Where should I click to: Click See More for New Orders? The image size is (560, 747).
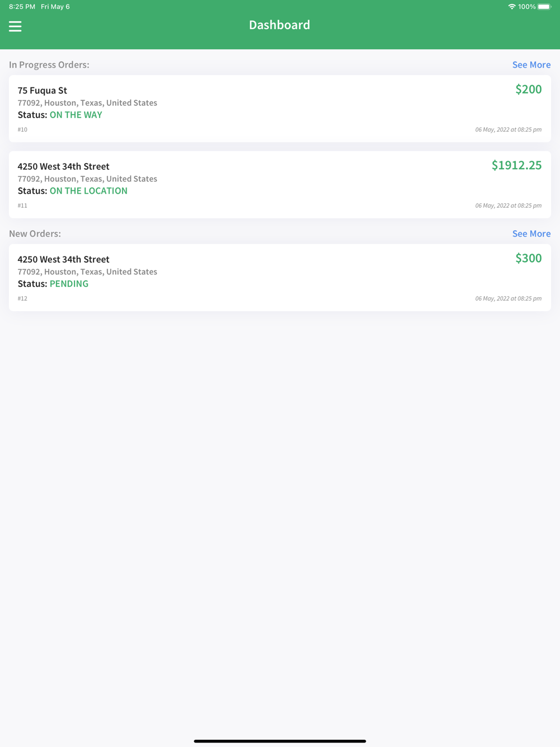[x=531, y=234]
